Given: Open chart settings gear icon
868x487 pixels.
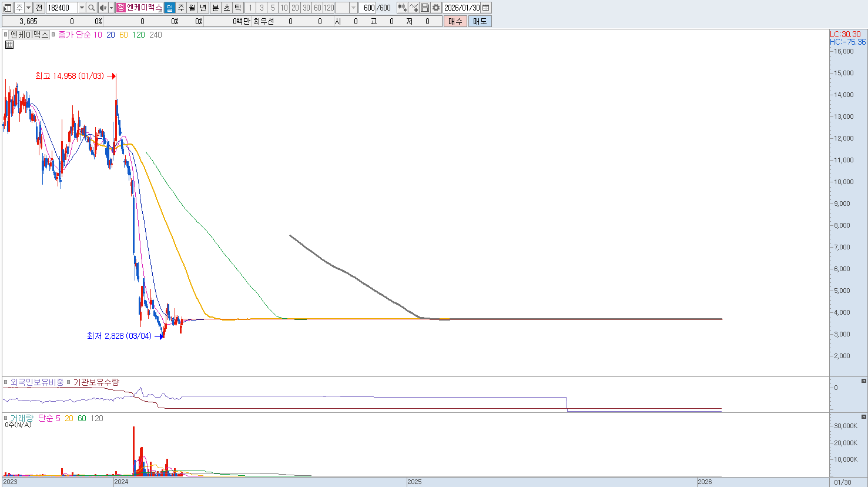Looking at the screenshot, I should point(436,8).
